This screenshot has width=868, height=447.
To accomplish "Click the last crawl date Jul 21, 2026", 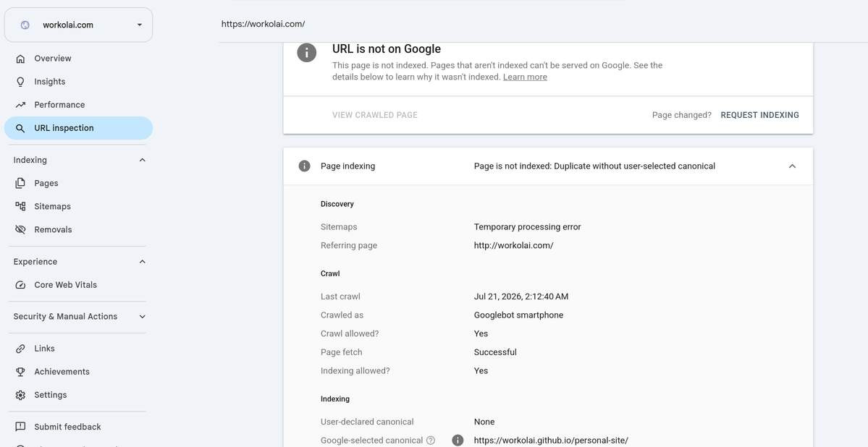I will [x=521, y=297].
